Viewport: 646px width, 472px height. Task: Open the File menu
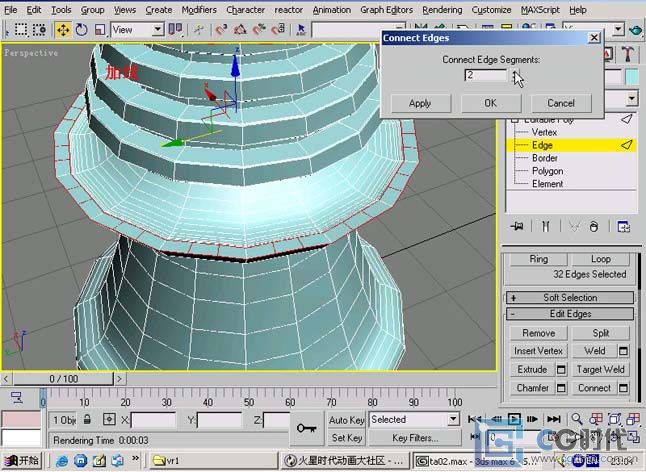(11, 9)
